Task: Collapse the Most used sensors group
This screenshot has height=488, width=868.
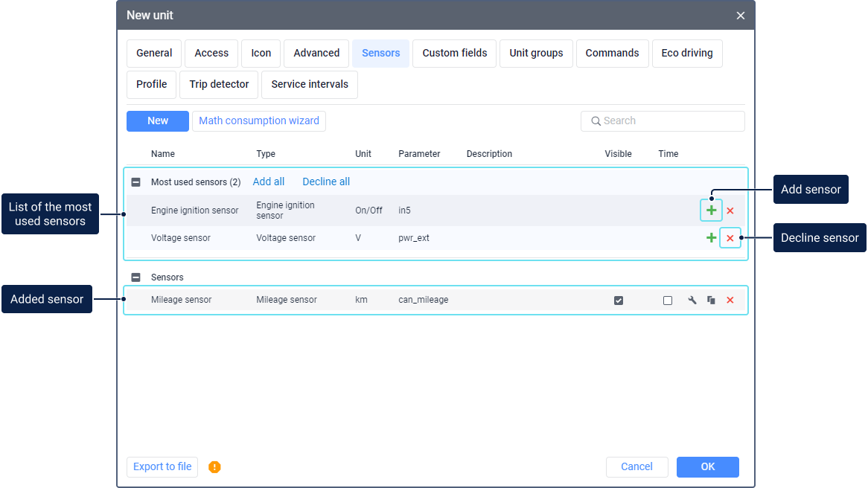Action: tap(135, 182)
